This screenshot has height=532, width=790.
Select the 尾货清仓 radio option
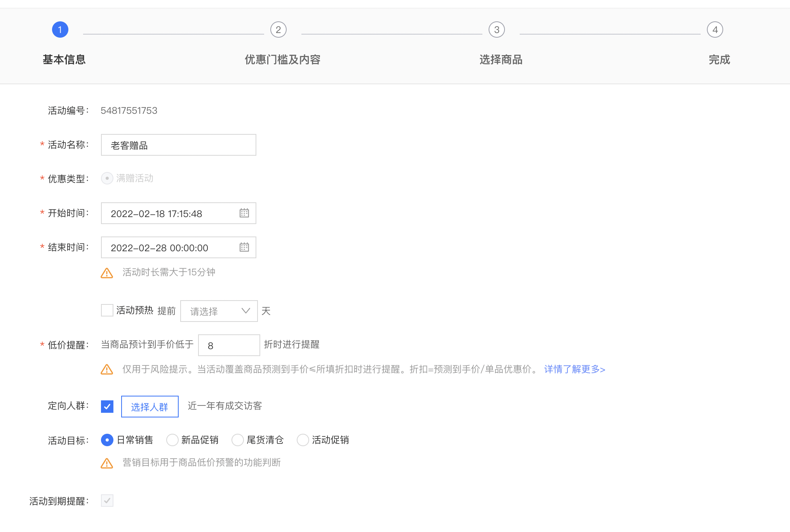point(238,440)
